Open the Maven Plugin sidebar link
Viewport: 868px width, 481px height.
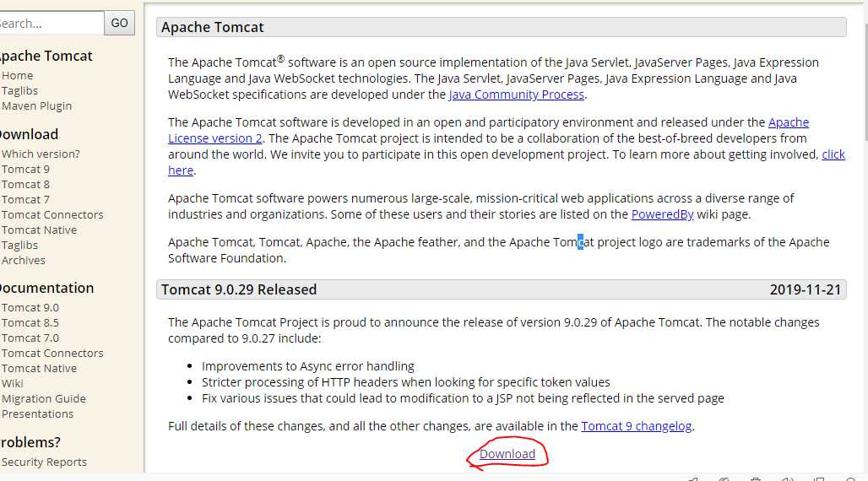(x=36, y=105)
